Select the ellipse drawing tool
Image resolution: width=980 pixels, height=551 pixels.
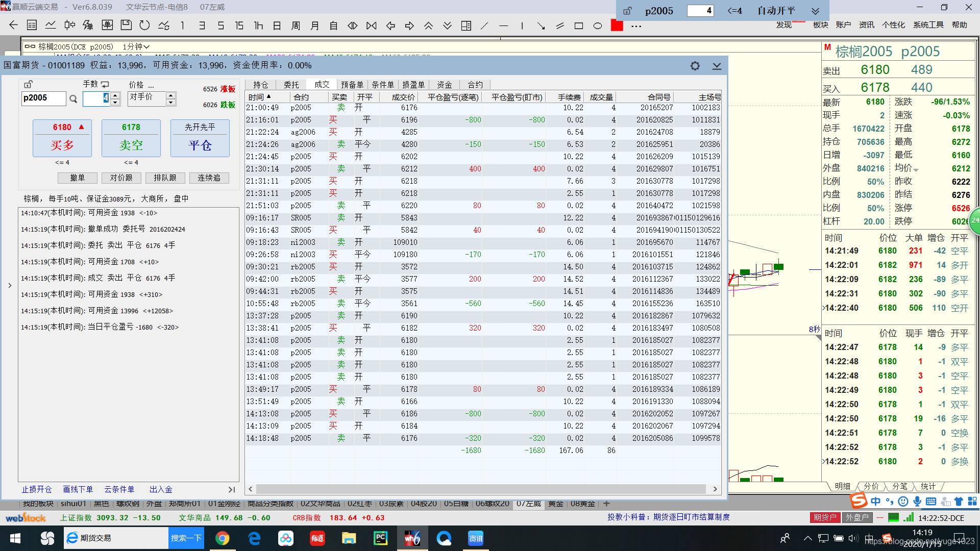point(598,25)
